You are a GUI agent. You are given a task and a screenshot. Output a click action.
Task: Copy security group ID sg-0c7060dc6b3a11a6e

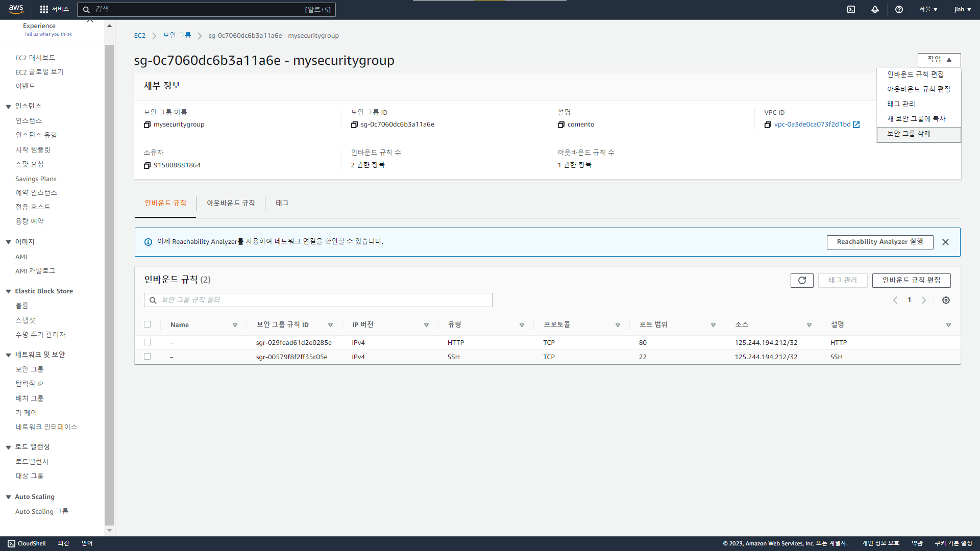(354, 124)
